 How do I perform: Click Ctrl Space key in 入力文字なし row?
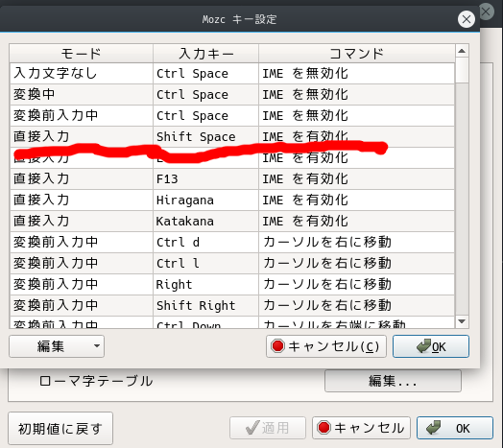[x=206, y=74]
